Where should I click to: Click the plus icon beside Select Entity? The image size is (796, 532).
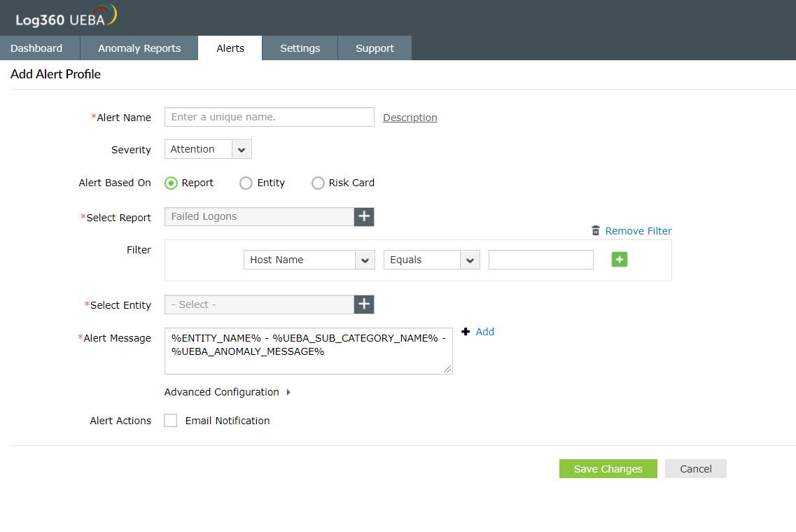(x=364, y=304)
